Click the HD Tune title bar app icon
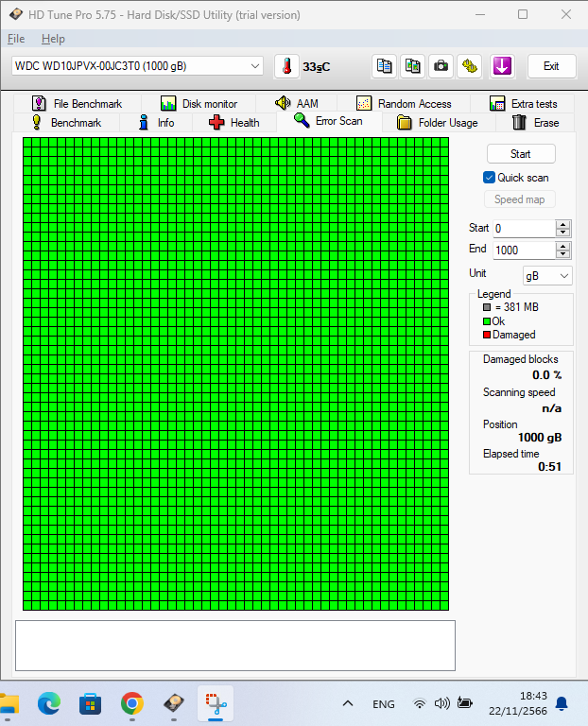Image resolution: width=588 pixels, height=726 pixels. tap(16, 14)
